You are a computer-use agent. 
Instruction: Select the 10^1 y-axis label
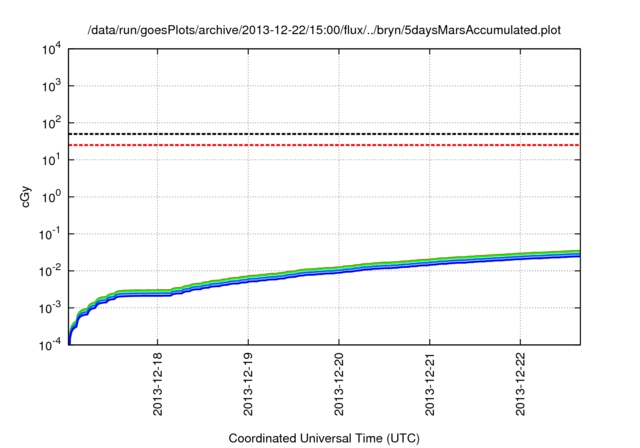[x=51, y=160]
